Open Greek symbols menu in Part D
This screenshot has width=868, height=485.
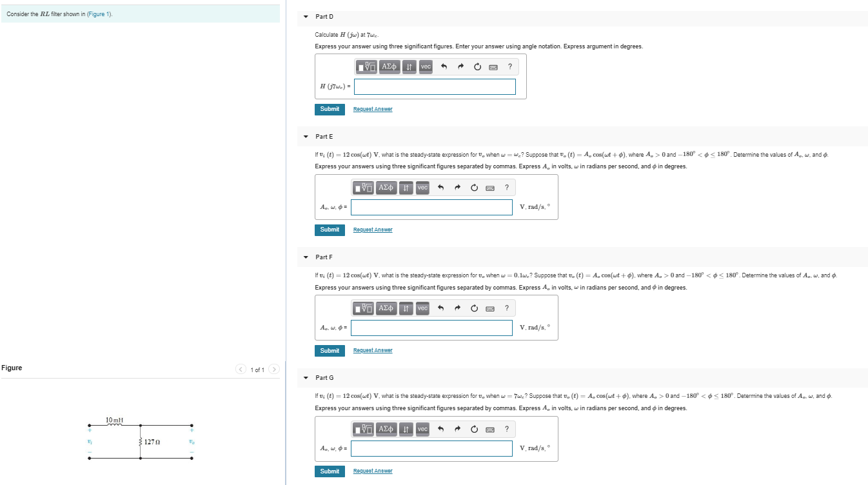coord(390,66)
